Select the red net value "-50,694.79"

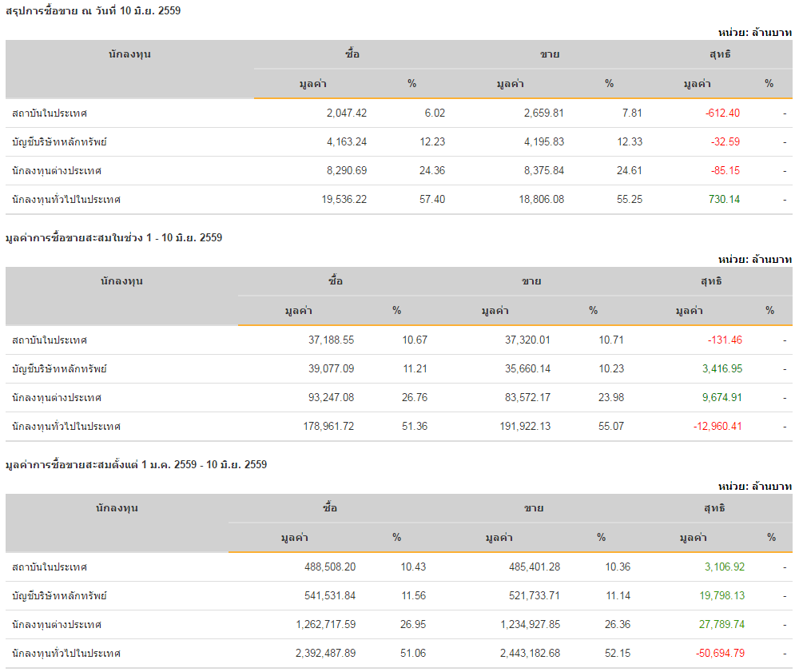click(720, 654)
